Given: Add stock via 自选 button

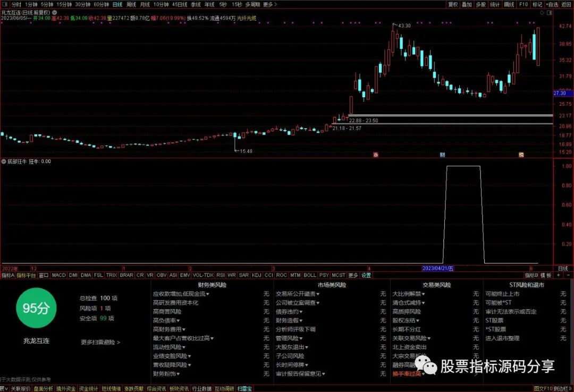Looking at the screenshot, I should click(x=552, y=4).
